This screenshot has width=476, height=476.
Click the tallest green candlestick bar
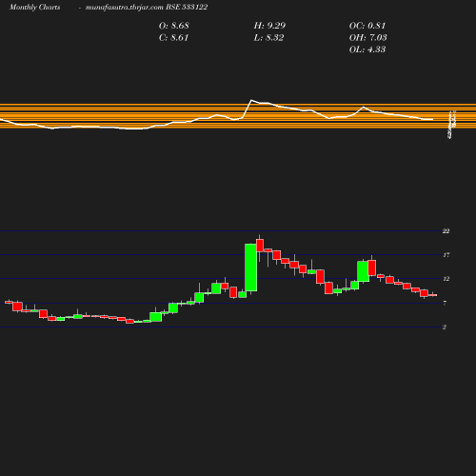tap(250, 268)
